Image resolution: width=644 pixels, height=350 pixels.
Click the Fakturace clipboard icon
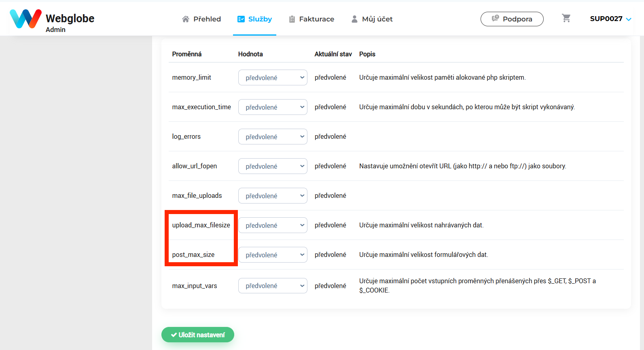pos(292,19)
